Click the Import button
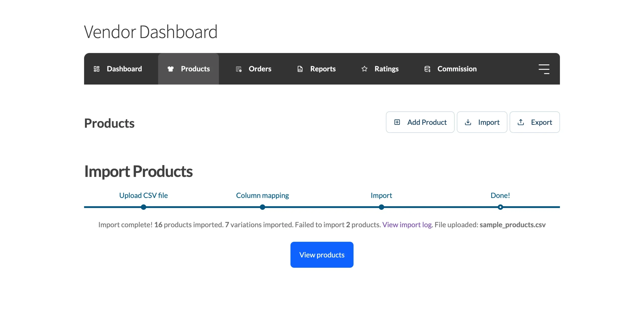The width and height of the screenshot is (644, 312). [482, 122]
